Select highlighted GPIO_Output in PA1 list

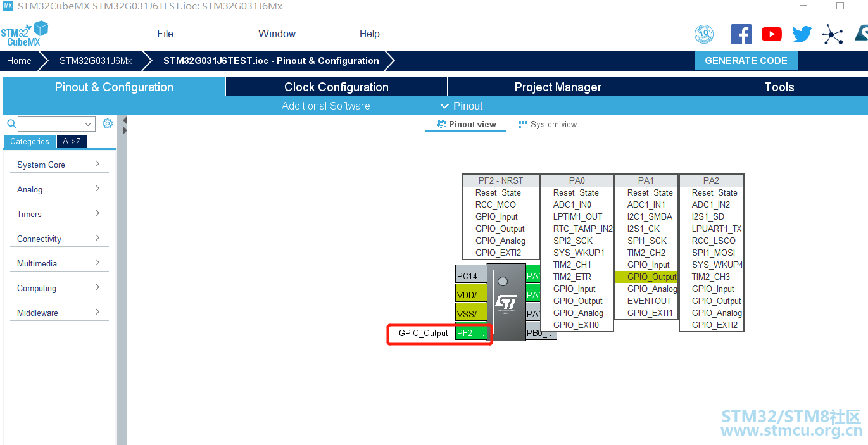tap(646, 277)
